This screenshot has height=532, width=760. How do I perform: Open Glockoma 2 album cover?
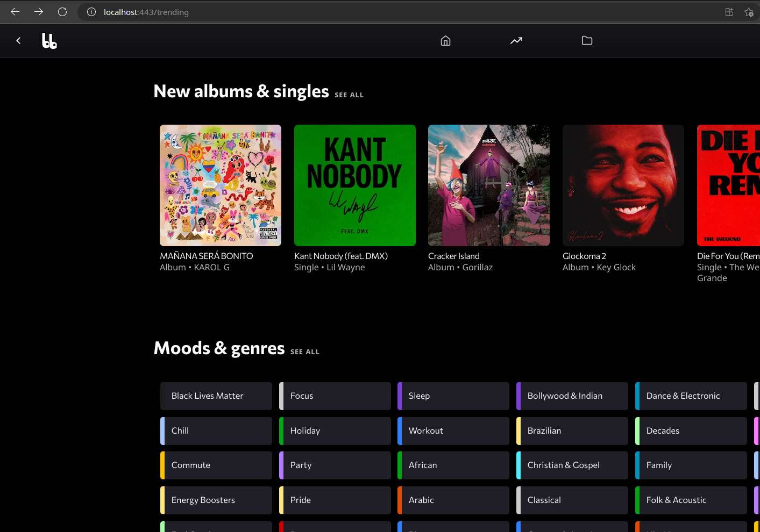(623, 185)
